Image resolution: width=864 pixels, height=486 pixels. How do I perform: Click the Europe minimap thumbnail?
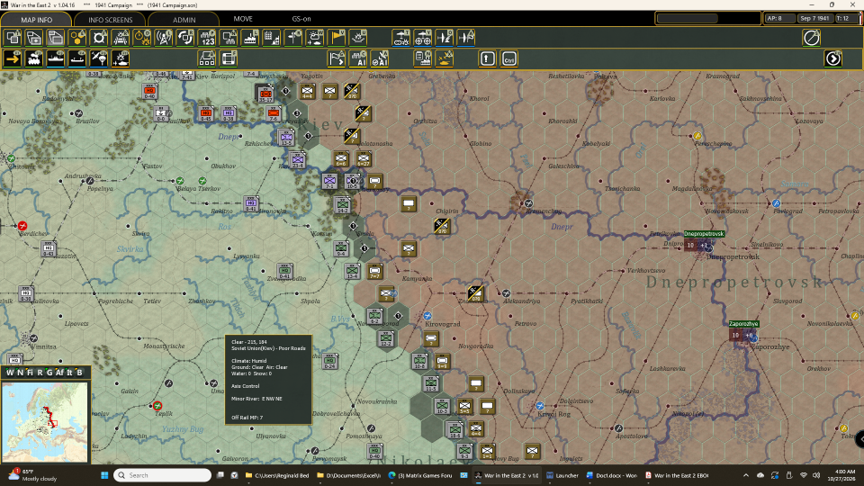tap(45, 422)
